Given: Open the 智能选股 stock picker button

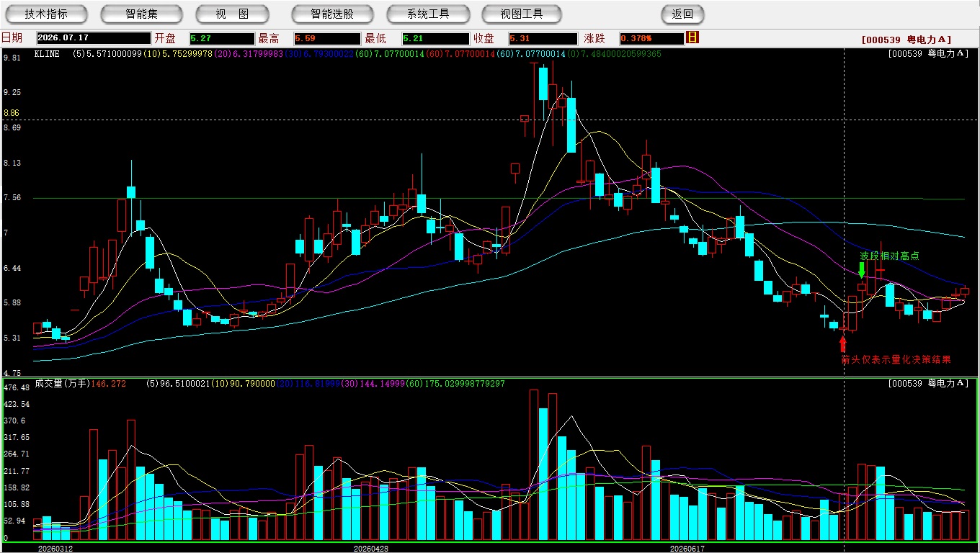Looking at the screenshot, I should click(332, 14).
